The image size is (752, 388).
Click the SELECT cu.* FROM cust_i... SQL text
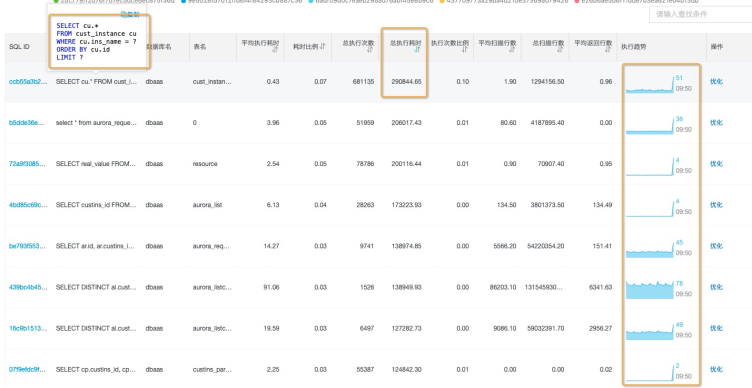coord(96,82)
